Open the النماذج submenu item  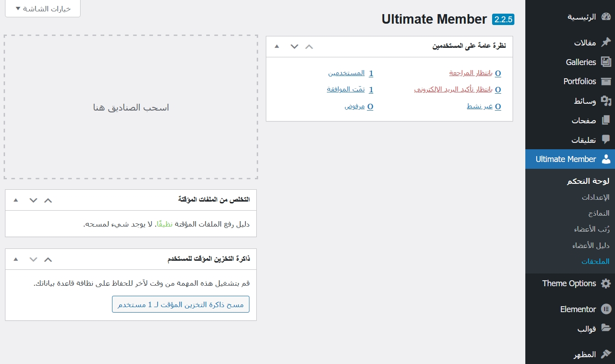pyautogui.click(x=599, y=213)
